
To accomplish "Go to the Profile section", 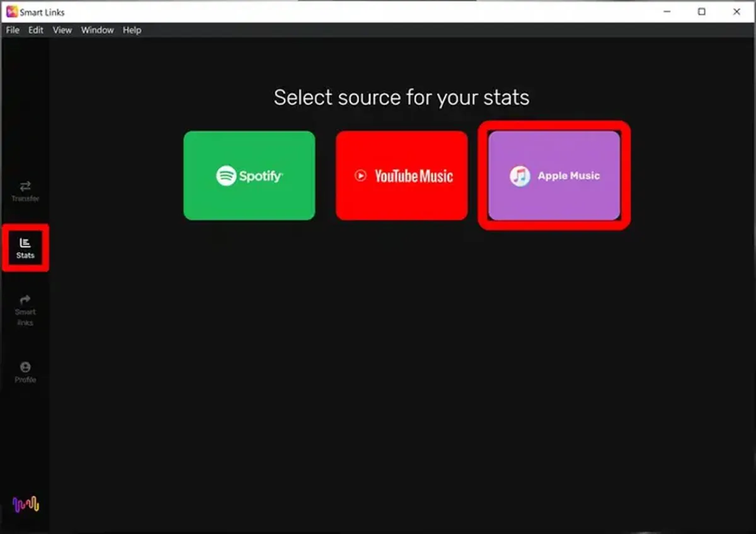I will 25,372.
